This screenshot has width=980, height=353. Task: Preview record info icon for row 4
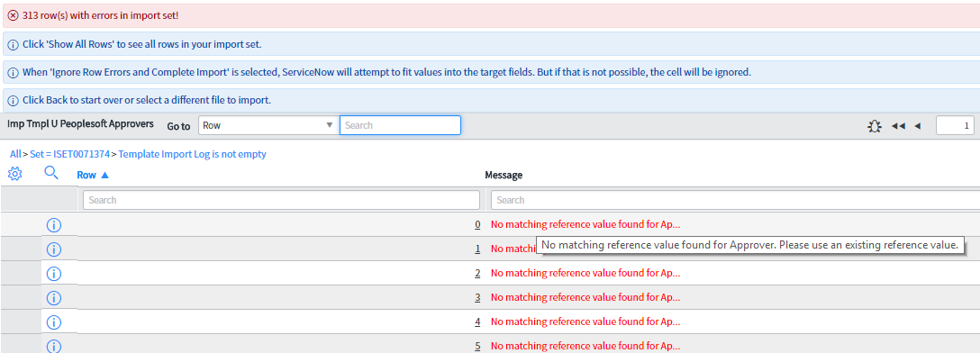54,322
